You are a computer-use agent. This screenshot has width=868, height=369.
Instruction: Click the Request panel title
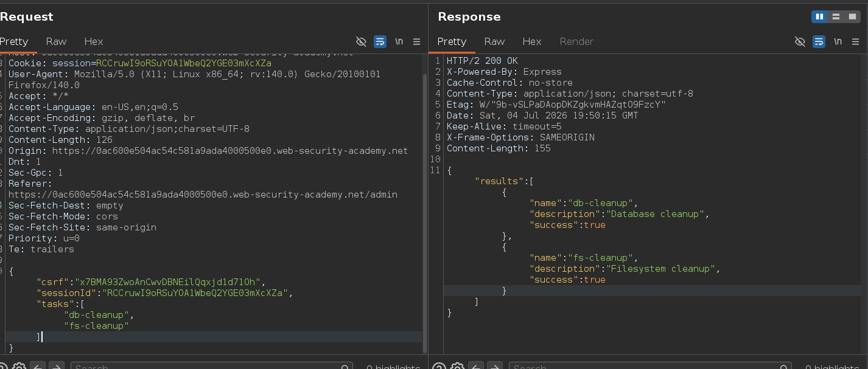pyautogui.click(x=27, y=16)
